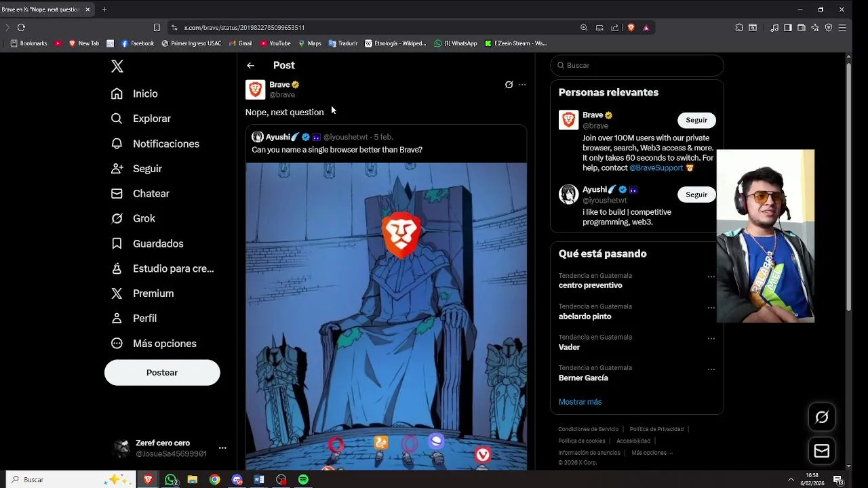Screen dimensions: 868x488
Task: Open the media control music icon
Action: pyautogui.click(x=774, y=28)
